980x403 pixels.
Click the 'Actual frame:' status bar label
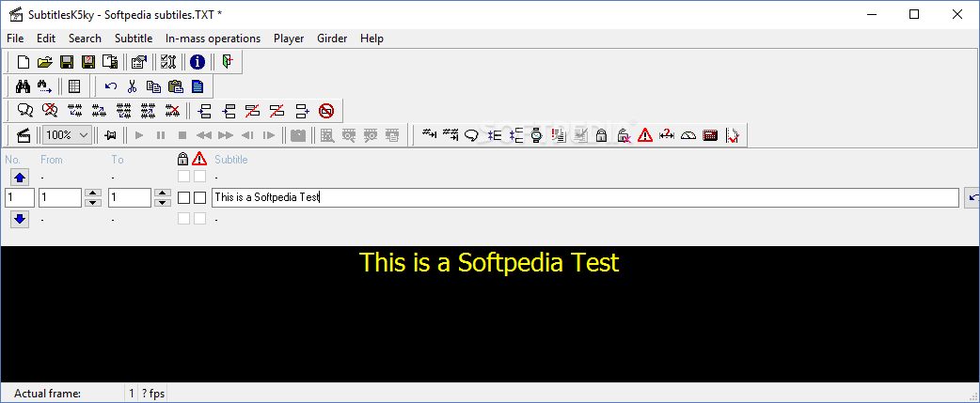tap(48, 394)
